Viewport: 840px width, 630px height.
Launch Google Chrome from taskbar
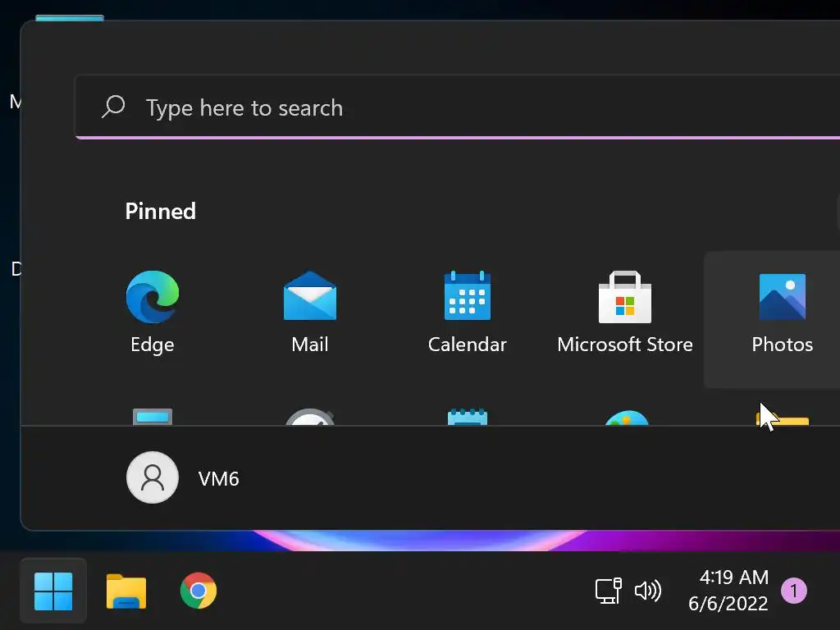click(x=199, y=591)
